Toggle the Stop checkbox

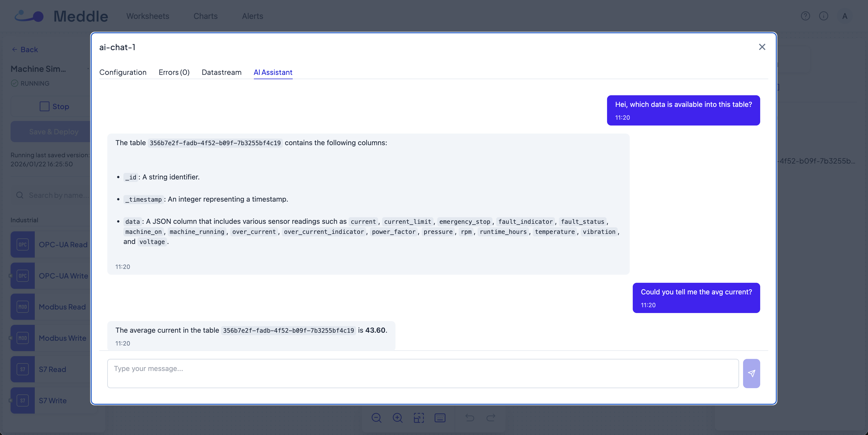pos(44,106)
